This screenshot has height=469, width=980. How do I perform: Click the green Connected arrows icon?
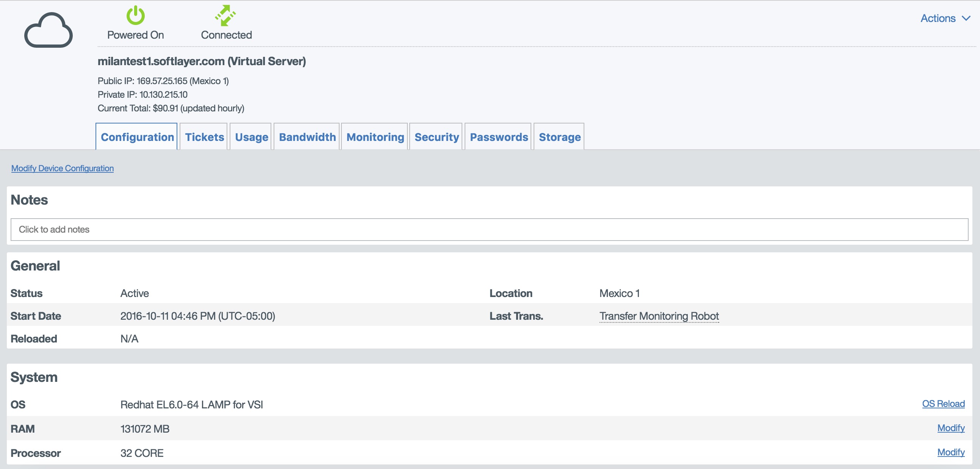(225, 16)
